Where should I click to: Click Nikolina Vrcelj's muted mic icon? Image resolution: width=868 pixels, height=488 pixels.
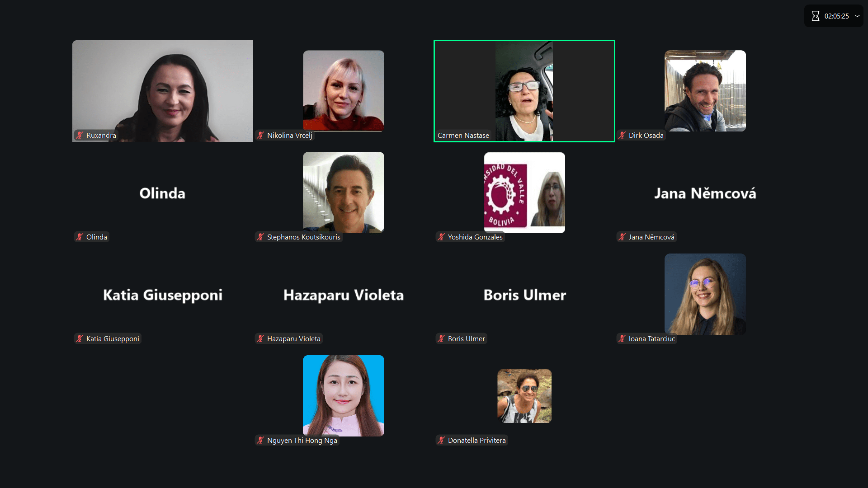(x=260, y=135)
